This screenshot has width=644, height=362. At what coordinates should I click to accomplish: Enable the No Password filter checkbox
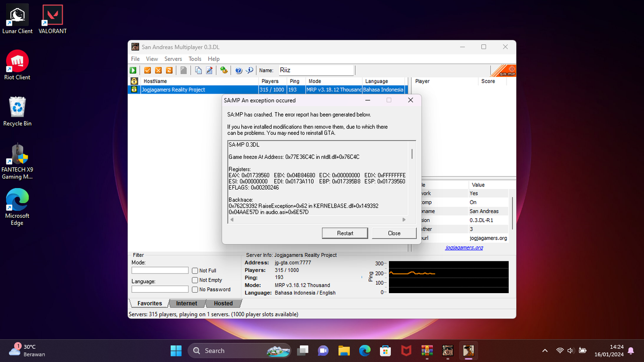[195, 290]
